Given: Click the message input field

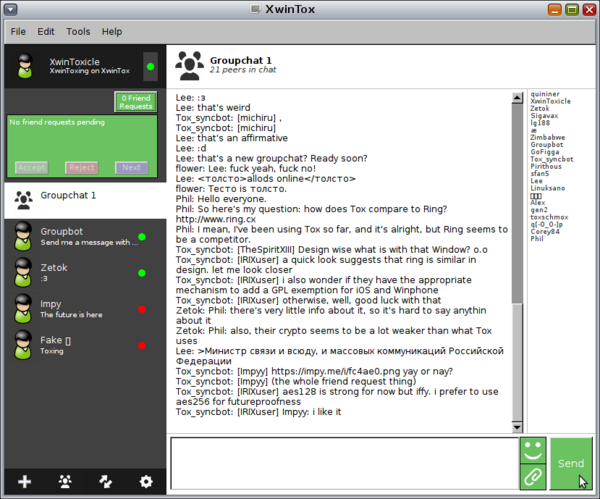Looking at the screenshot, I should (x=344, y=463).
